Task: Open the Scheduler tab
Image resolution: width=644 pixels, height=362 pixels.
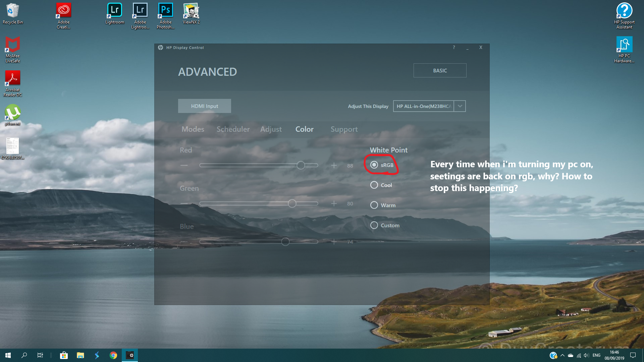Action: tap(233, 129)
